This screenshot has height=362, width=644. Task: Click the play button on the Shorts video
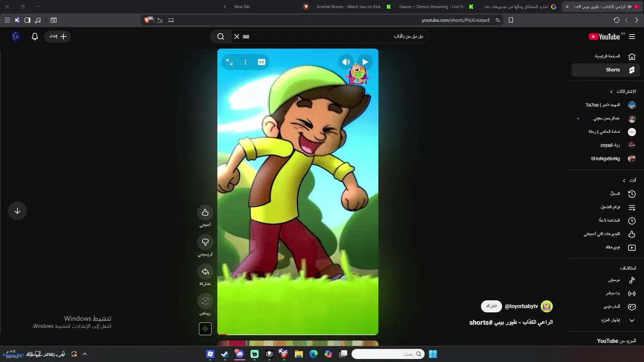(365, 62)
